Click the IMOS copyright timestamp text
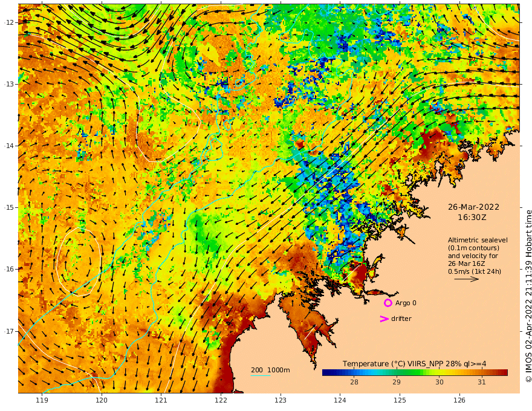 pyautogui.click(x=528, y=296)
